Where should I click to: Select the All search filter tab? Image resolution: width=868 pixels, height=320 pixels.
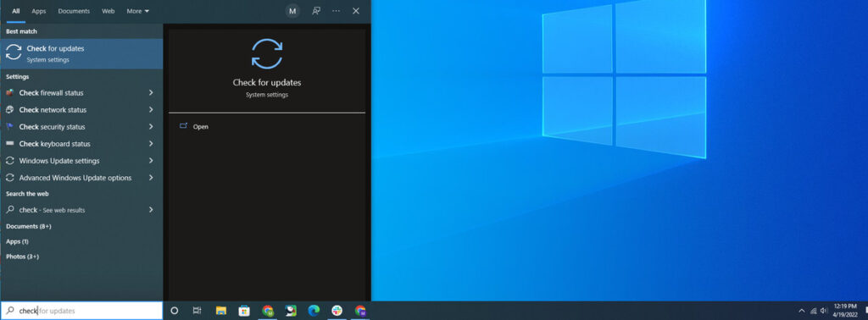click(16, 11)
